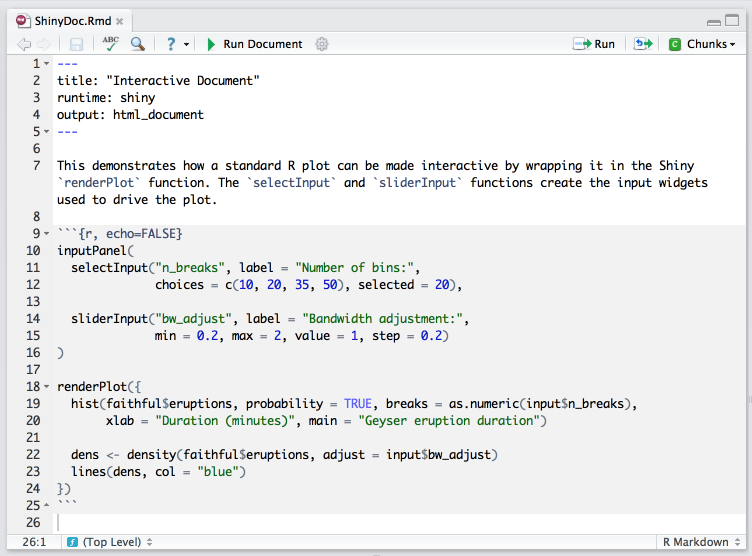Click the `sliderInput` inline code text
Screen dimensions: 752x556
417,183
